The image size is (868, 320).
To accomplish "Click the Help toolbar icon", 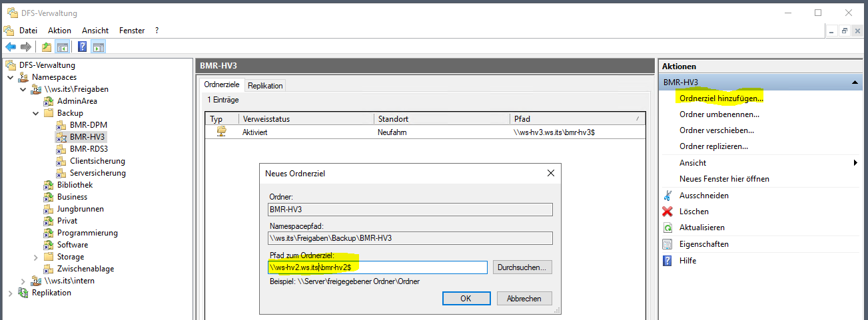I will pyautogui.click(x=83, y=47).
